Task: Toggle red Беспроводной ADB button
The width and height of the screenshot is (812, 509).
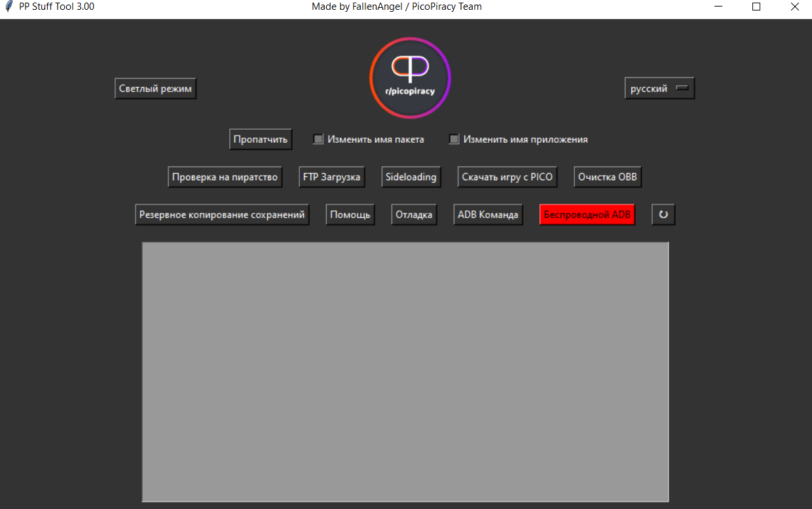Action: [x=587, y=214]
